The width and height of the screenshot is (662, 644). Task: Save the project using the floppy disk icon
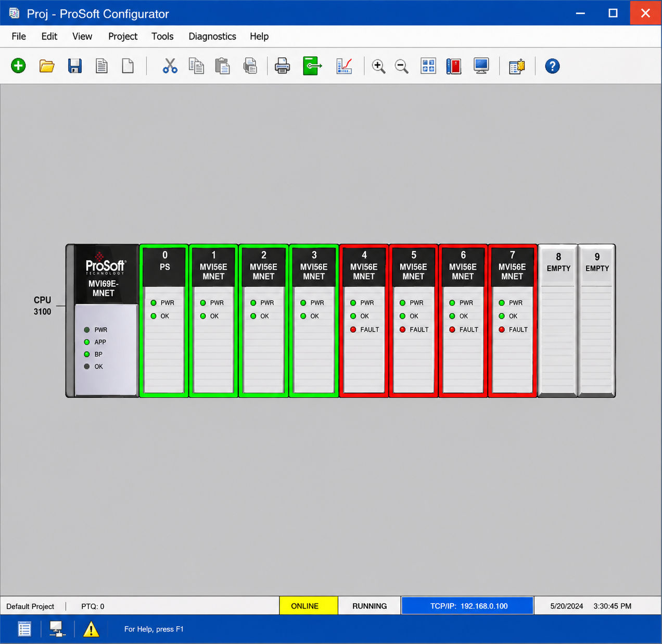(75, 66)
